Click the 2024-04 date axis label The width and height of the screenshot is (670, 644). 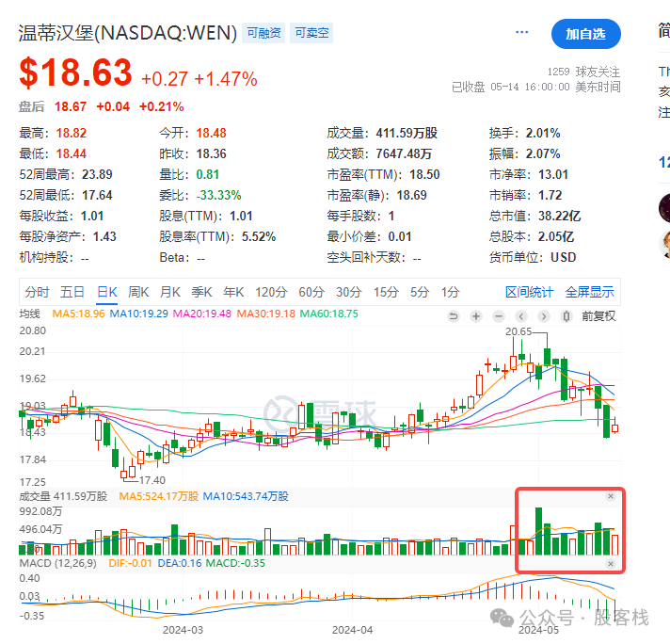coord(353,630)
